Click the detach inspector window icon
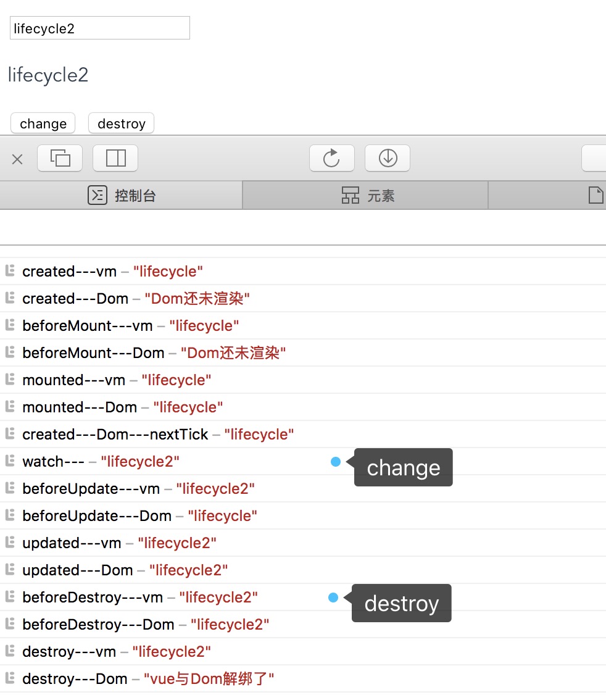 (x=60, y=159)
